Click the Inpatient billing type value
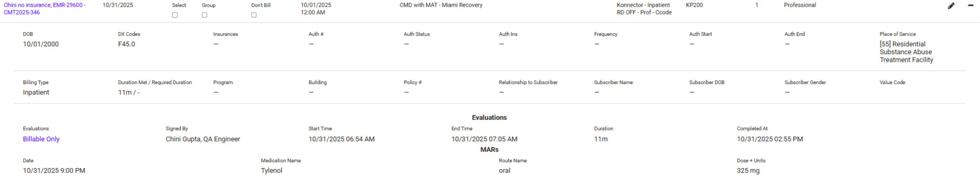 (x=36, y=92)
